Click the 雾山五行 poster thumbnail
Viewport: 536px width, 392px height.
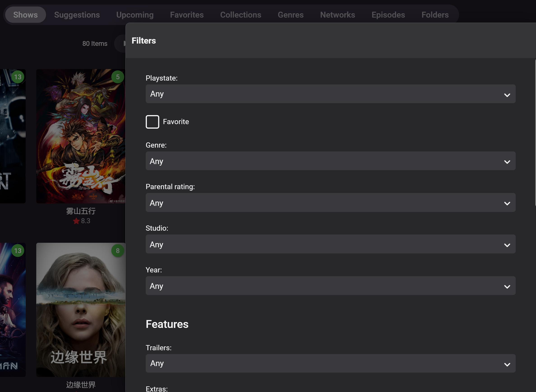tap(81, 136)
